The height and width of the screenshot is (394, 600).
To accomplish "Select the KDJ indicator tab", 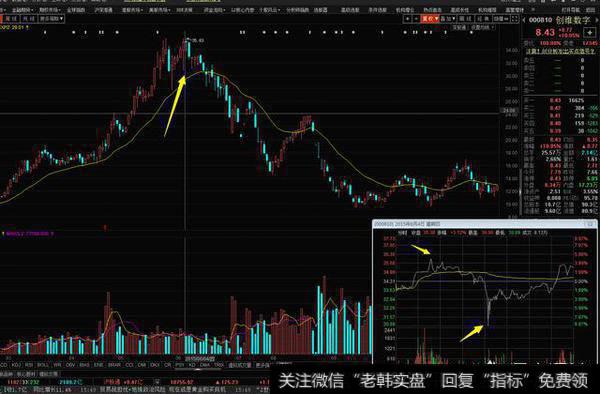I will pyautogui.click(x=16, y=365).
